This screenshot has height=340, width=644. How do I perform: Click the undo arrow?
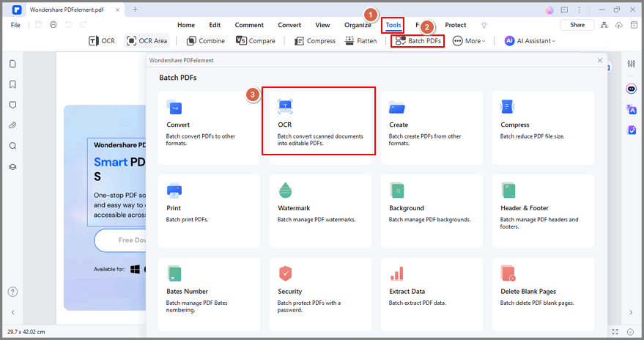click(68, 25)
